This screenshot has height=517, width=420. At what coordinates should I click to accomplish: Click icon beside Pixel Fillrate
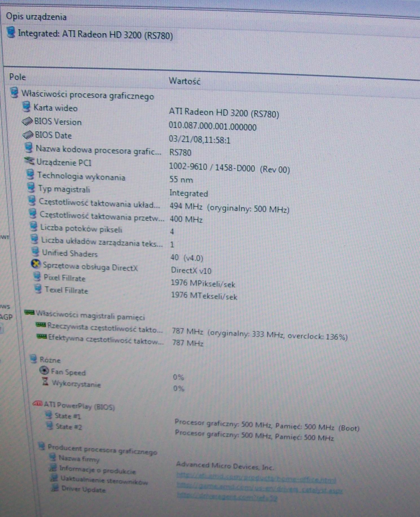[37, 276]
